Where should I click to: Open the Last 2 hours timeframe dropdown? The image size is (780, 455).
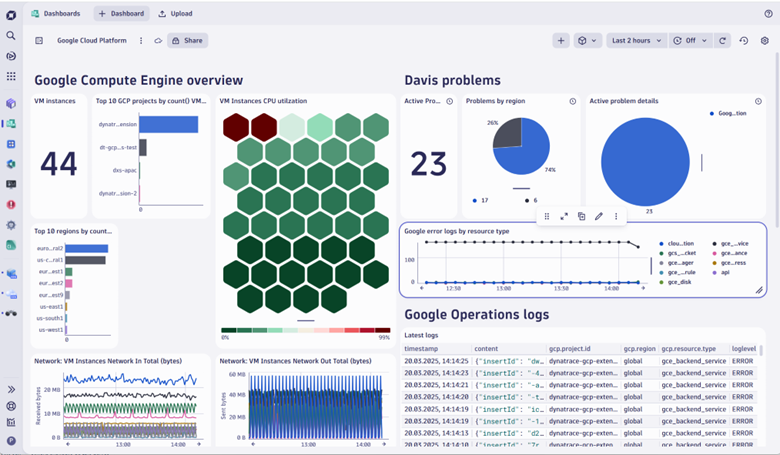[636, 41]
